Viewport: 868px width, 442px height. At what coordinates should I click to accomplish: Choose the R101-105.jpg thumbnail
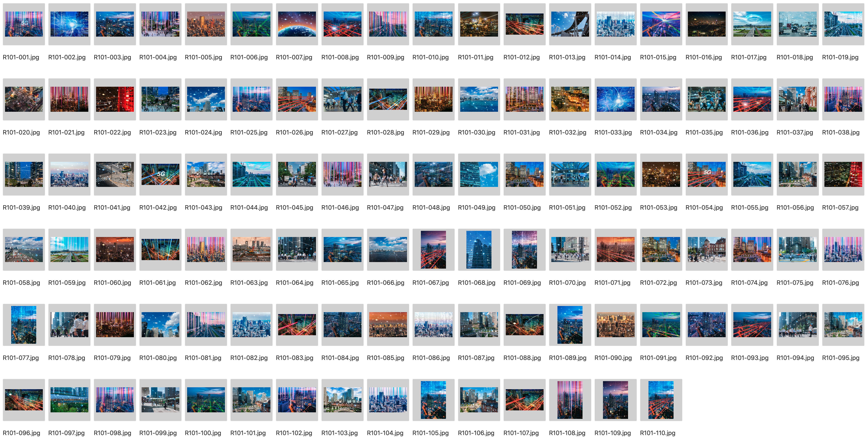pos(433,400)
